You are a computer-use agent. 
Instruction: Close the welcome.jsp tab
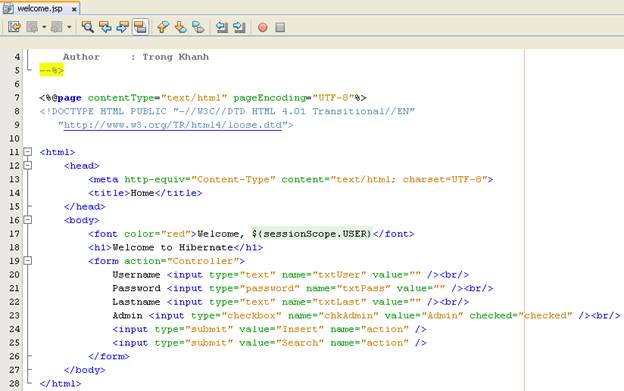[x=74, y=9]
